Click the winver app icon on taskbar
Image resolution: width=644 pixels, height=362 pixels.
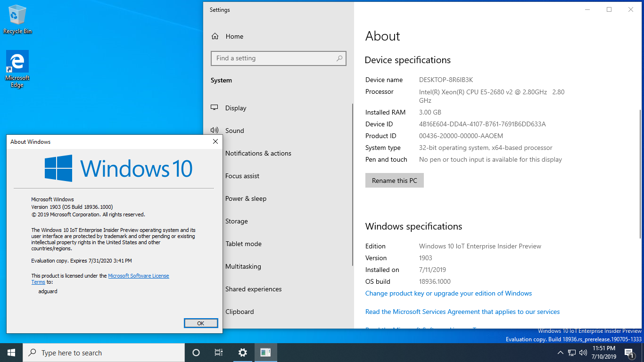coord(265,353)
